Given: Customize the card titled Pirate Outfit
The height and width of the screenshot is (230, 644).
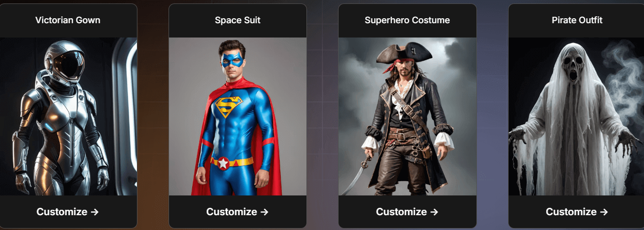Looking at the screenshot, I should click(577, 212).
